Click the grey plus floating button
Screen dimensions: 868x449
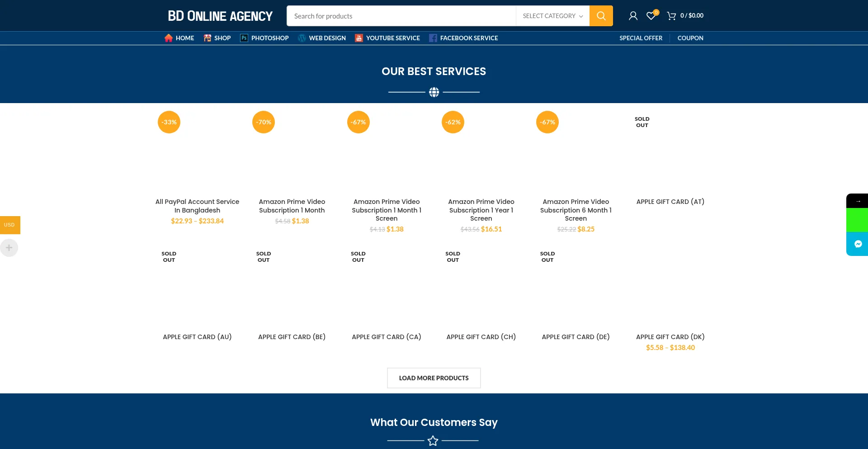(9, 248)
